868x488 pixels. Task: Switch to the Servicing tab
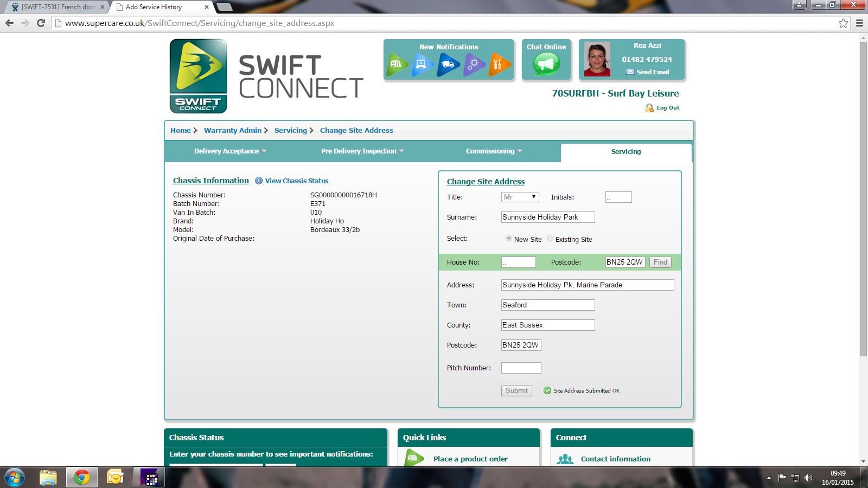(626, 152)
